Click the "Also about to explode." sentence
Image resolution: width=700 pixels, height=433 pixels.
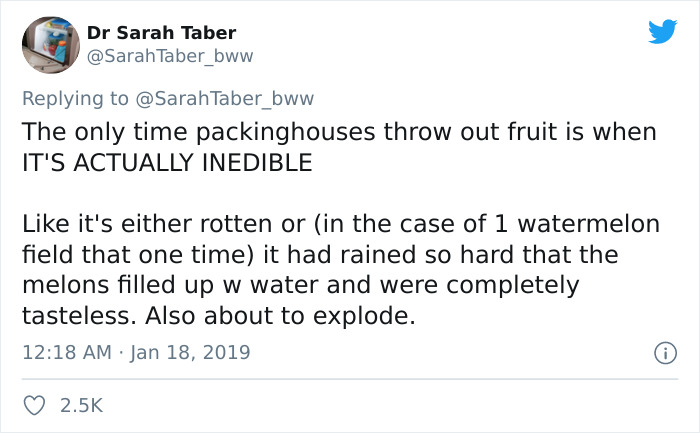click(x=280, y=316)
